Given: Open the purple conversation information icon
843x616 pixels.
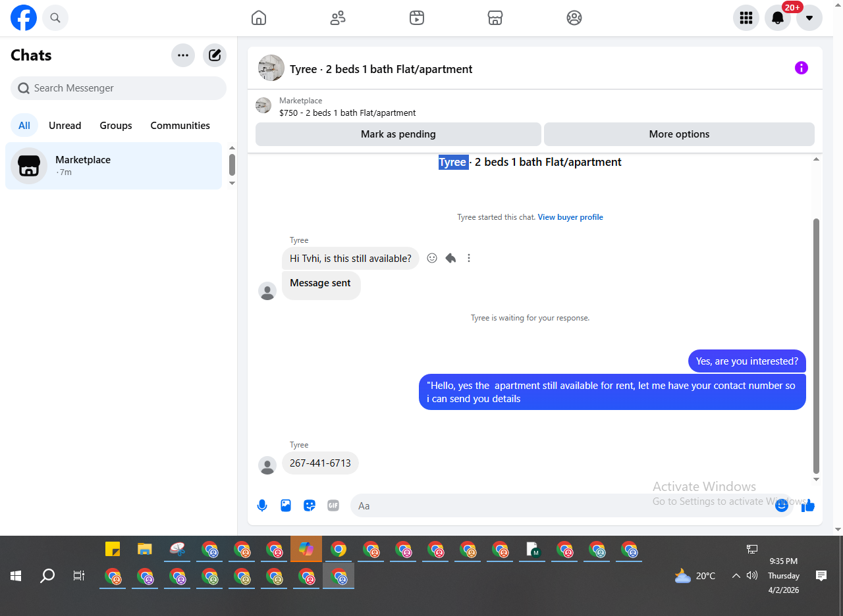Looking at the screenshot, I should tap(802, 68).
